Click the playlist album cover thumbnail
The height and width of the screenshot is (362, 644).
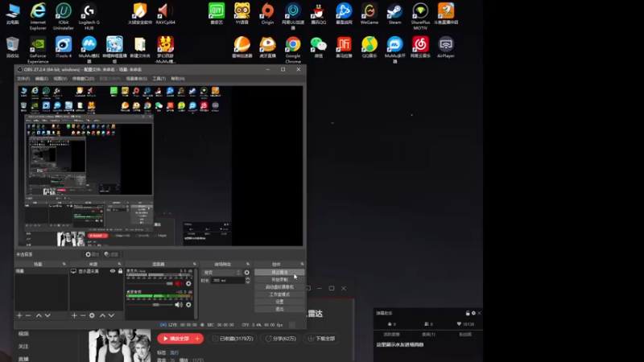[x=119, y=346]
